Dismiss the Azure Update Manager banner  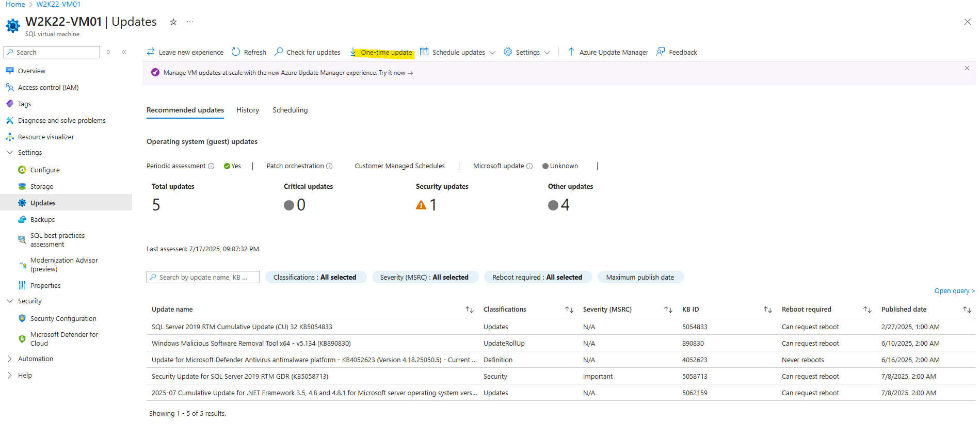967,68
